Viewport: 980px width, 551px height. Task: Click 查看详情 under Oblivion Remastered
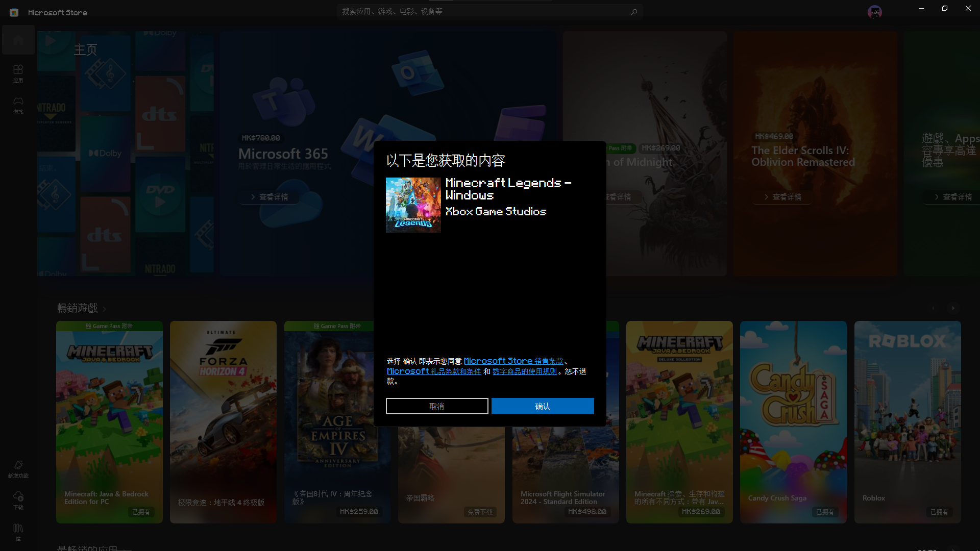click(x=782, y=197)
